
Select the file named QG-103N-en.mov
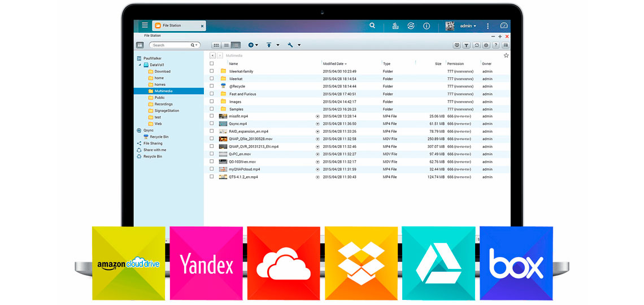(x=242, y=162)
